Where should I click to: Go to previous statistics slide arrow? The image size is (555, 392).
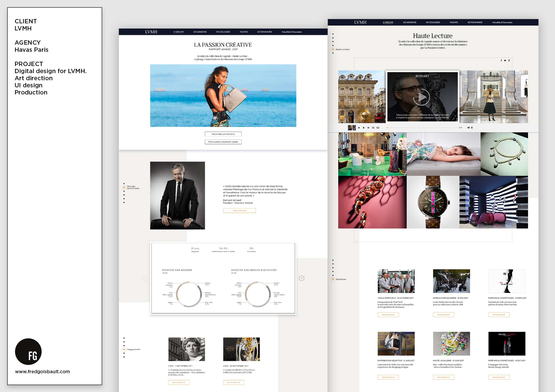145,278
